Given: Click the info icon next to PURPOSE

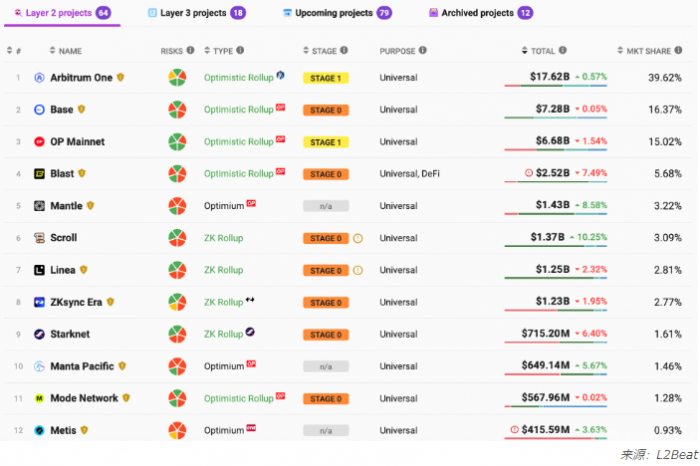Looking at the screenshot, I should 423,50.
